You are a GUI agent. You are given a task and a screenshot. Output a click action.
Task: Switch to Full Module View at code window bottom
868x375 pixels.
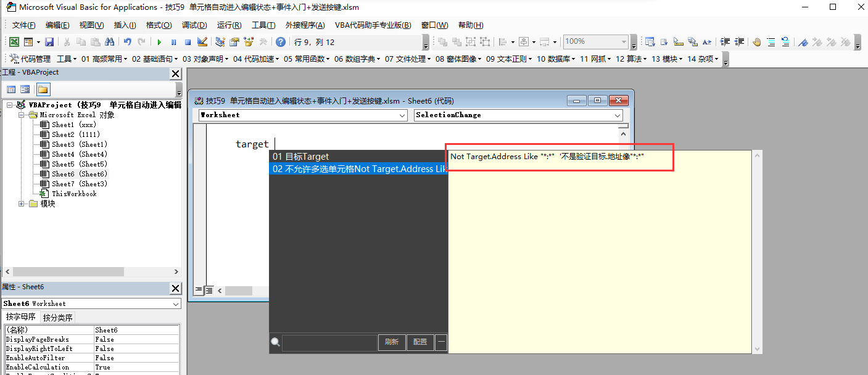[x=209, y=290]
